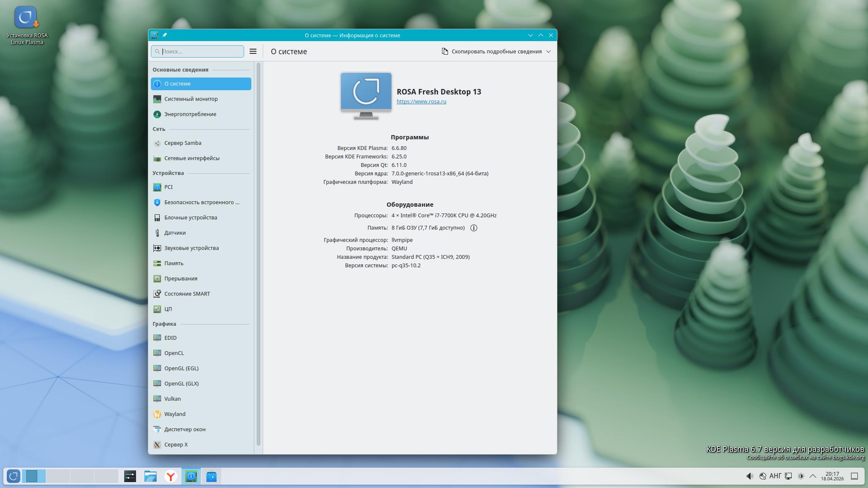
Task: Open the Wayland icon in Графика
Action: 157,414
